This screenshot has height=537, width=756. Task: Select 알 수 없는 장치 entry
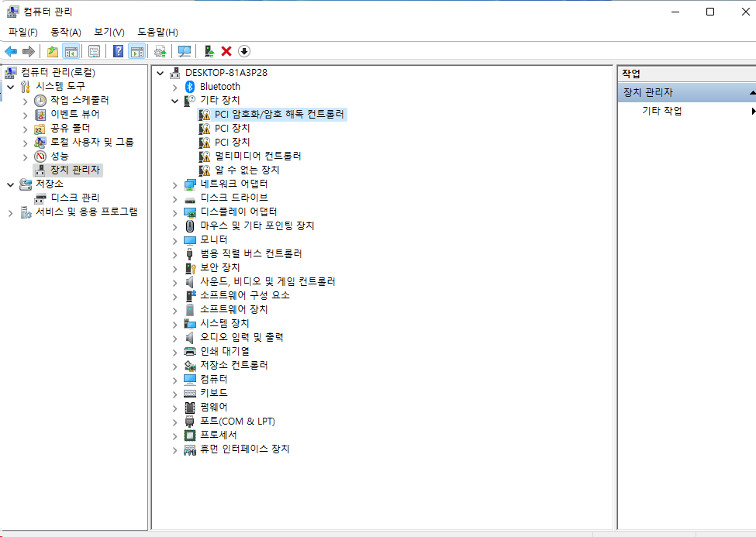[x=247, y=170]
